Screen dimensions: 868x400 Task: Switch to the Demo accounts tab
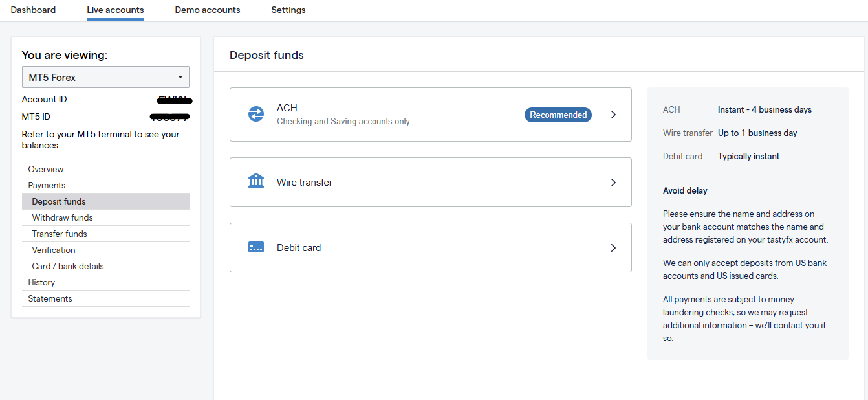[x=207, y=10]
